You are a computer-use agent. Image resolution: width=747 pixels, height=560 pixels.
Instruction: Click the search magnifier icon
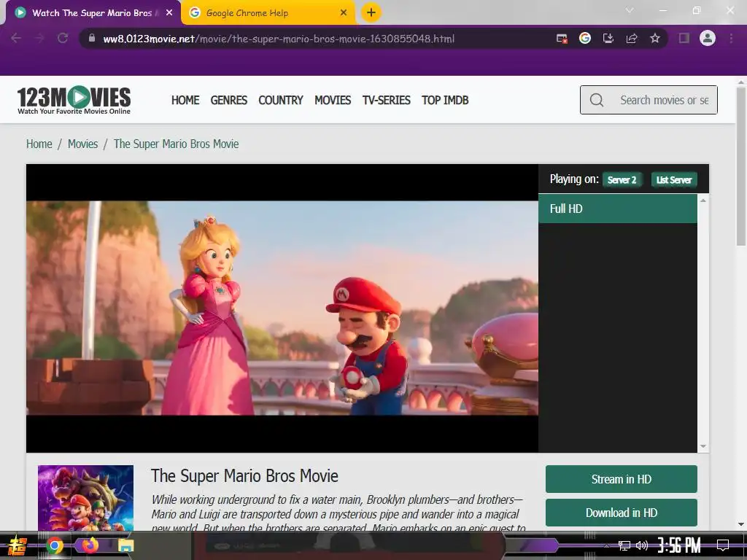pos(597,100)
